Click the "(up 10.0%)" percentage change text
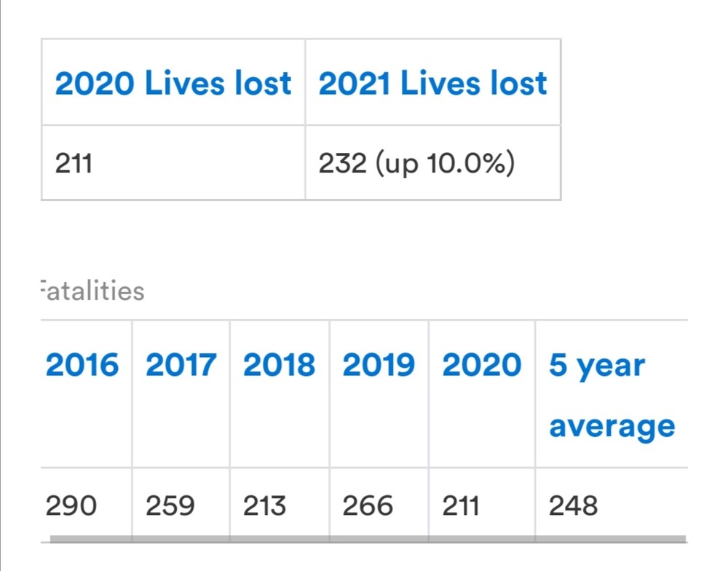Viewport: 728px width, 571px height. point(445,164)
